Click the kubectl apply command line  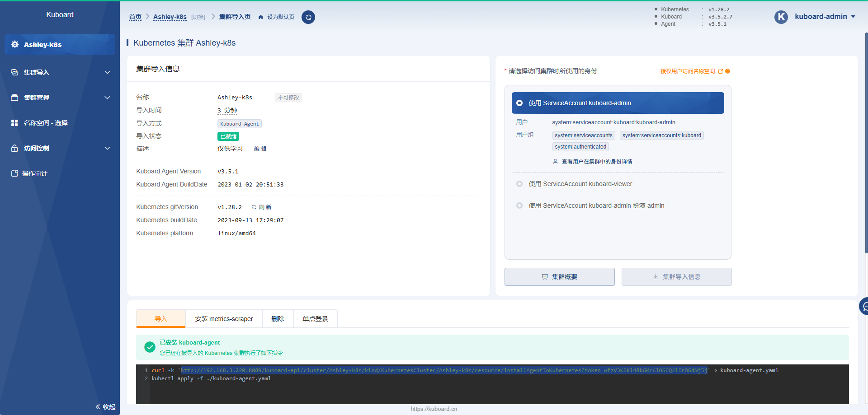tap(211, 378)
